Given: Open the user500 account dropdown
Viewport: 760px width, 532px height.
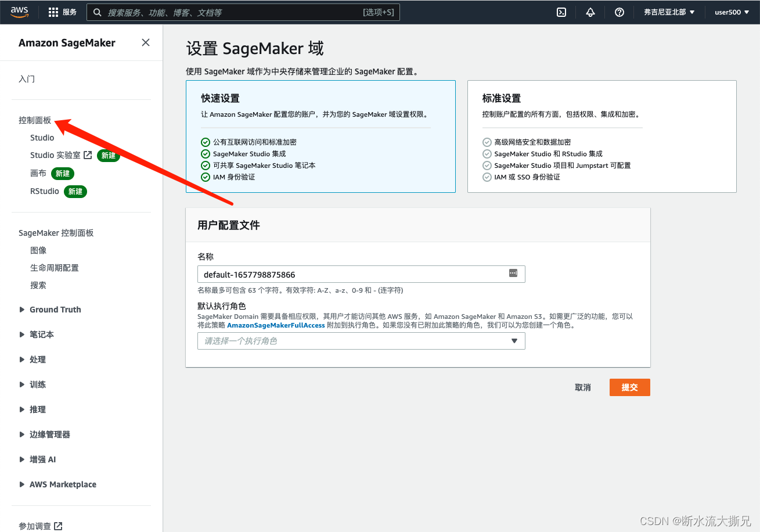Looking at the screenshot, I should pos(732,12).
